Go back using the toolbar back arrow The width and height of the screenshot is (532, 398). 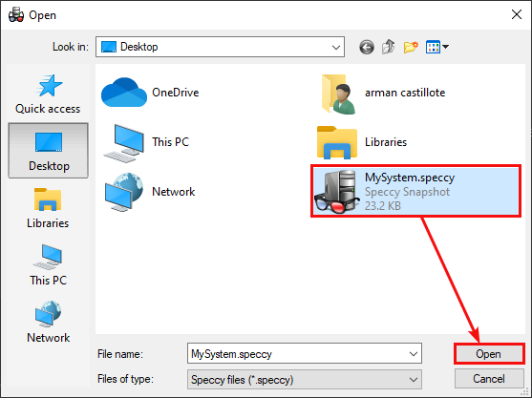click(x=367, y=47)
